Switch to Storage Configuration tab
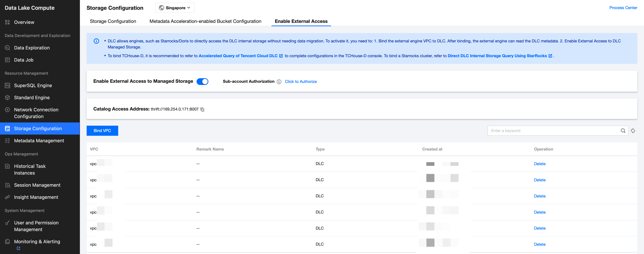The width and height of the screenshot is (644, 254). tap(113, 21)
